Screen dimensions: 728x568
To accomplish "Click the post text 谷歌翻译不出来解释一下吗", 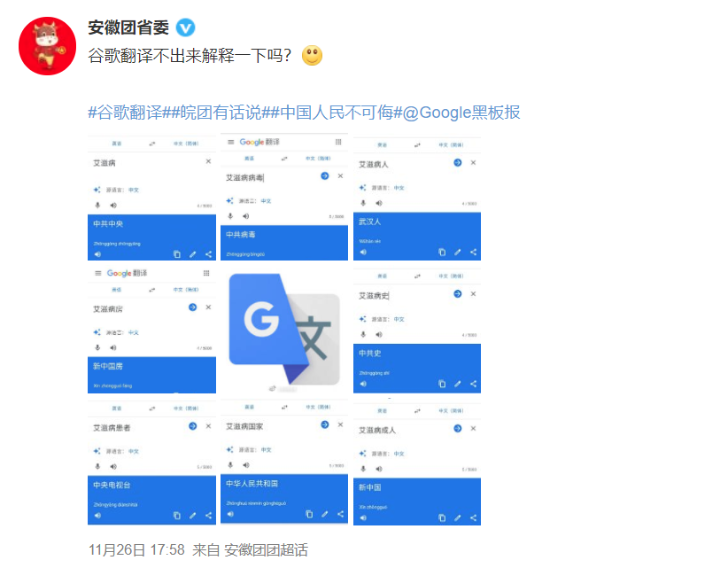I will (x=190, y=56).
